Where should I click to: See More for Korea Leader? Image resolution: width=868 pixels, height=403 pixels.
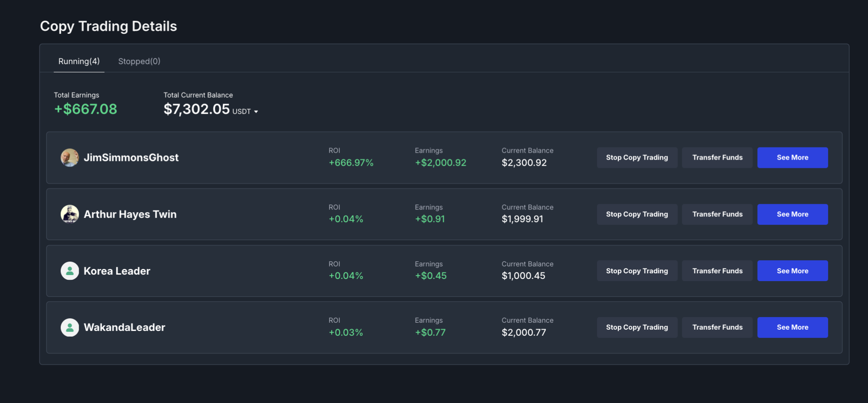[792, 271]
